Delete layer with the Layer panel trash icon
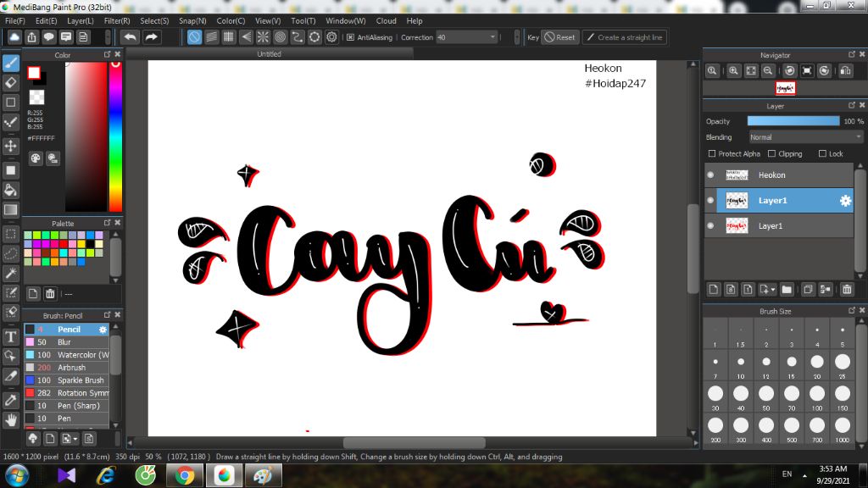This screenshot has width=868, height=488. pos(847,290)
